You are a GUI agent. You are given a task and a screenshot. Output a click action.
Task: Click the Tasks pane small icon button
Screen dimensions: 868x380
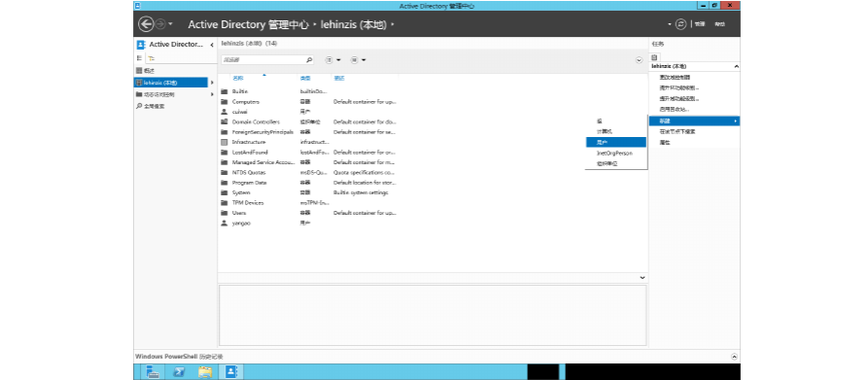pyautogui.click(x=654, y=57)
